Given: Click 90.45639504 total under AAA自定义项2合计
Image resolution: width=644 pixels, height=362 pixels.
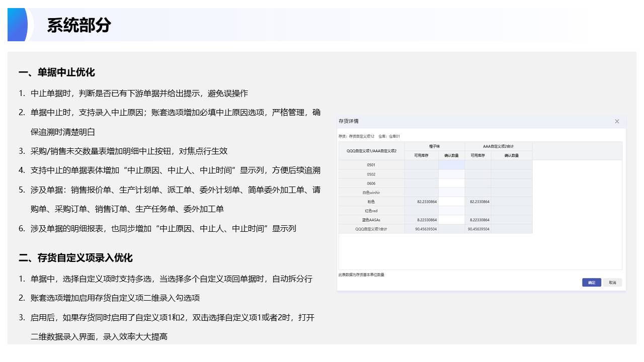Looking at the screenshot, I should (x=478, y=229).
